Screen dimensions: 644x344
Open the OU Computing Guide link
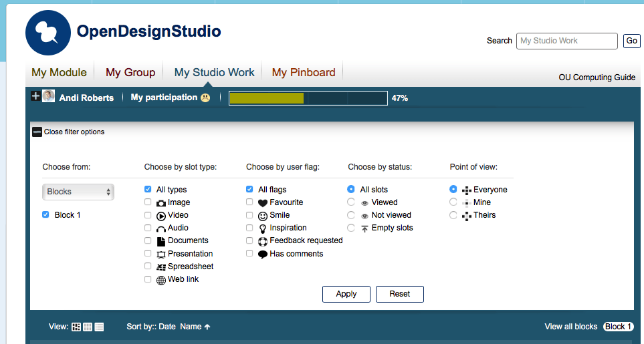(597, 77)
